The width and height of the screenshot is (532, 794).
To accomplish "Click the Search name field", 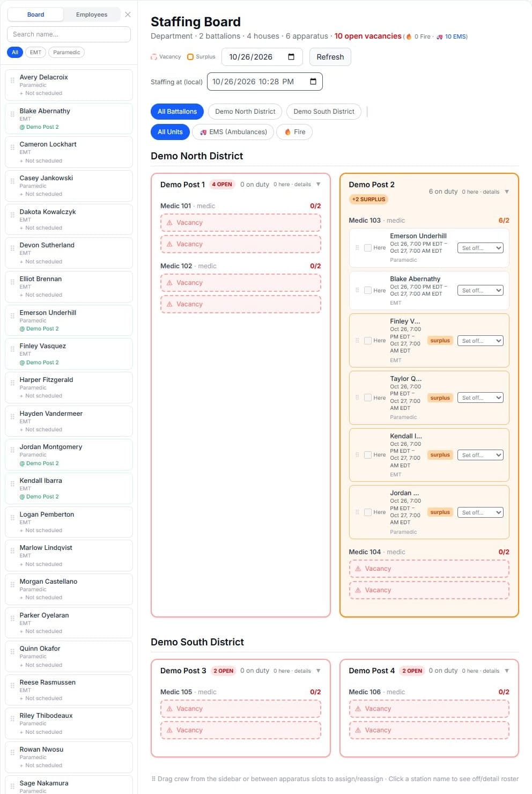I will (69, 34).
